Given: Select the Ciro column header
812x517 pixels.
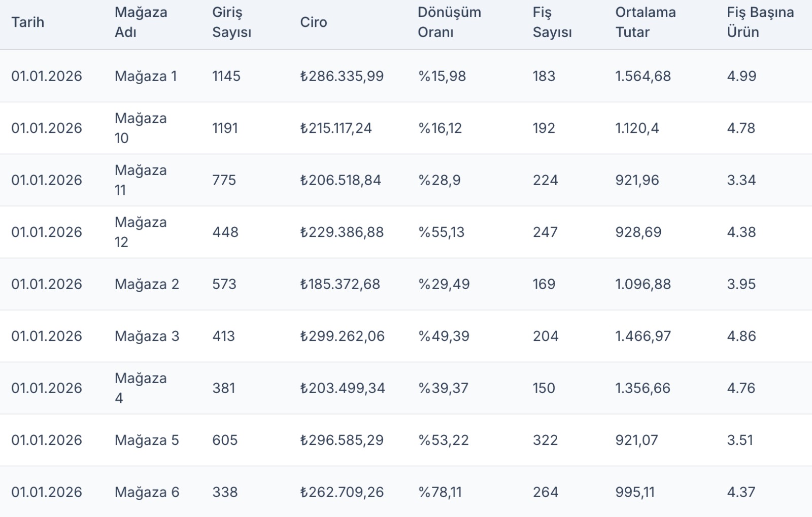Looking at the screenshot, I should [x=313, y=22].
